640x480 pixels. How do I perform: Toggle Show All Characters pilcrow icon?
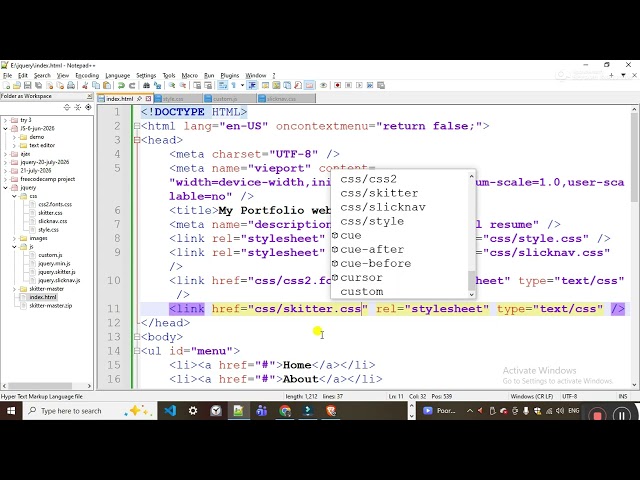click(x=233, y=85)
